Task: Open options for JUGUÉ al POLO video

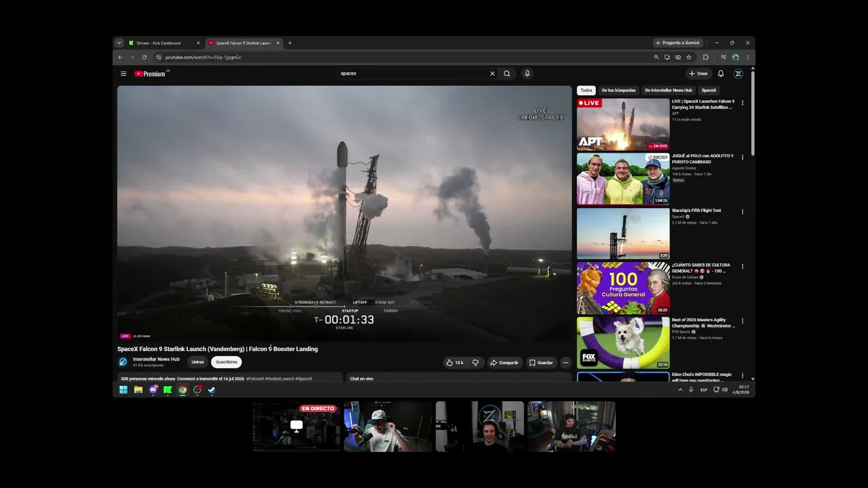Action: point(743,157)
